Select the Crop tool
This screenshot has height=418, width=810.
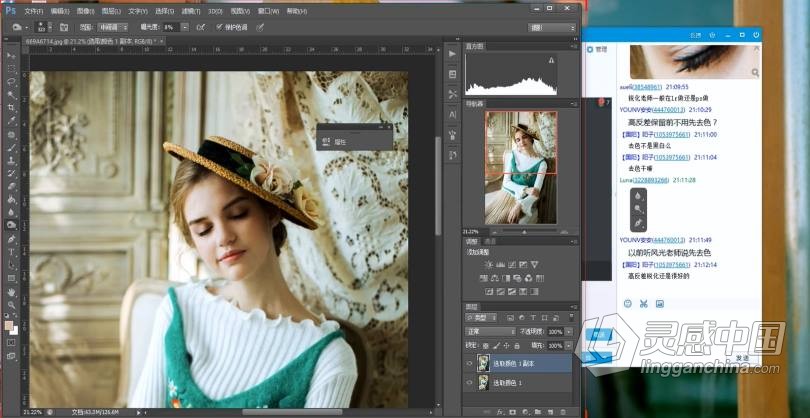pos(11,107)
